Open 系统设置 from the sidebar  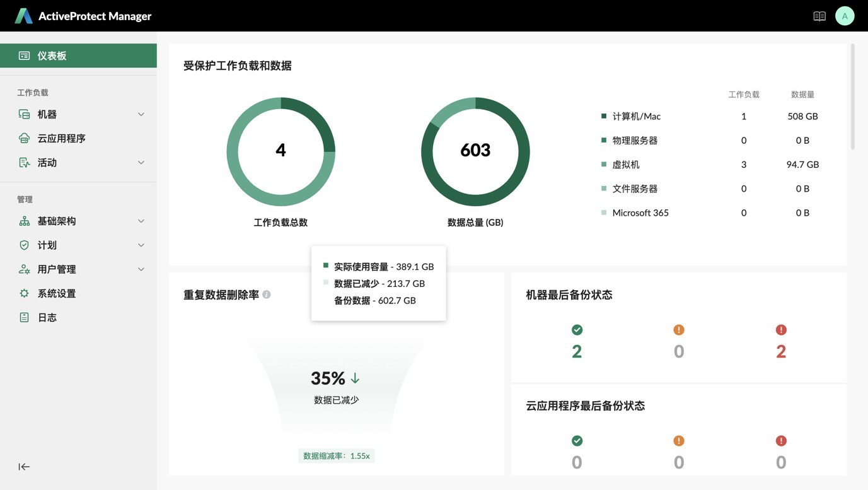(x=56, y=293)
